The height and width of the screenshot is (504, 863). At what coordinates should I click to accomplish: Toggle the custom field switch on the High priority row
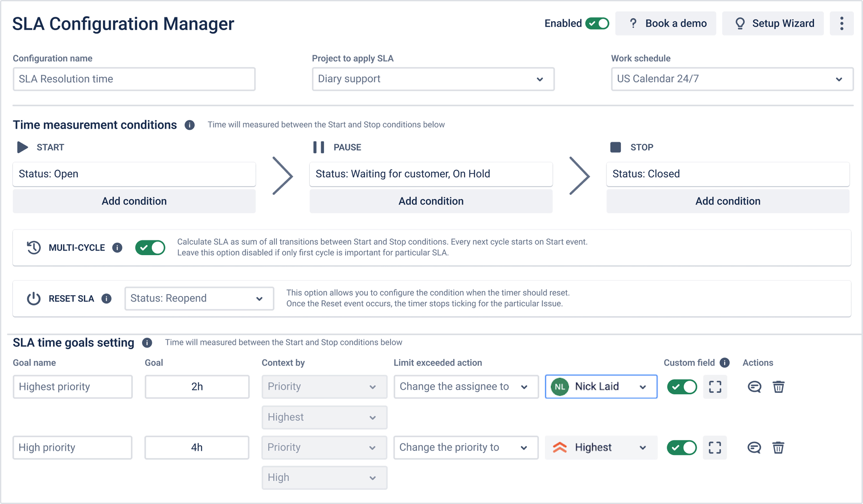[x=681, y=447]
